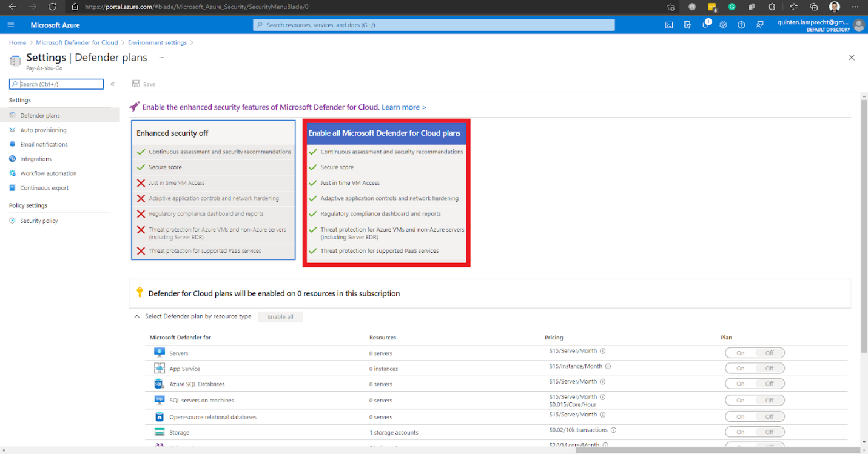Open the Learn more link
Screen dimensions: 868x454
[x=404, y=107]
